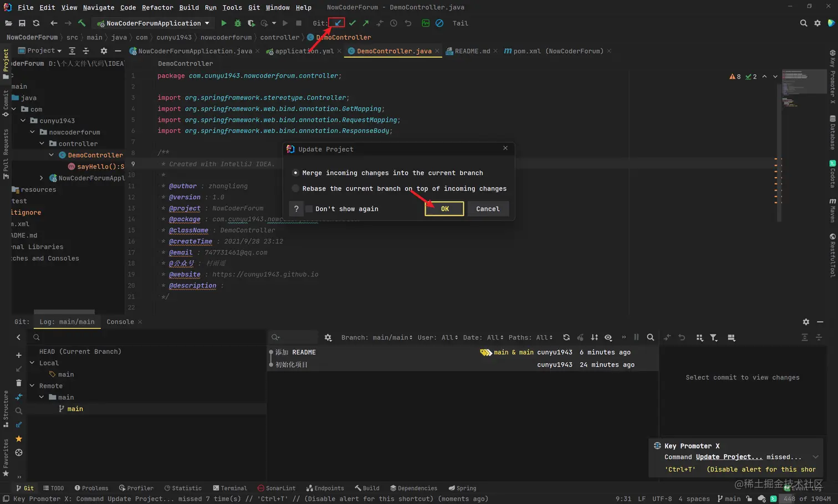The height and width of the screenshot is (504, 838).
Task: Open the Date: All filter dropdown
Action: 483,337
